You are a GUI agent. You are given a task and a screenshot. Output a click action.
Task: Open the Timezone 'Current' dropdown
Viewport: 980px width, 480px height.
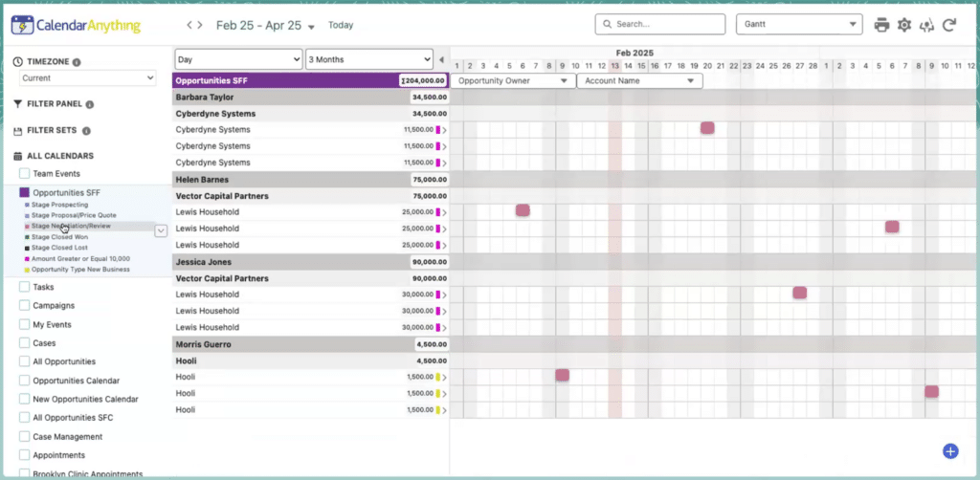tap(87, 78)
